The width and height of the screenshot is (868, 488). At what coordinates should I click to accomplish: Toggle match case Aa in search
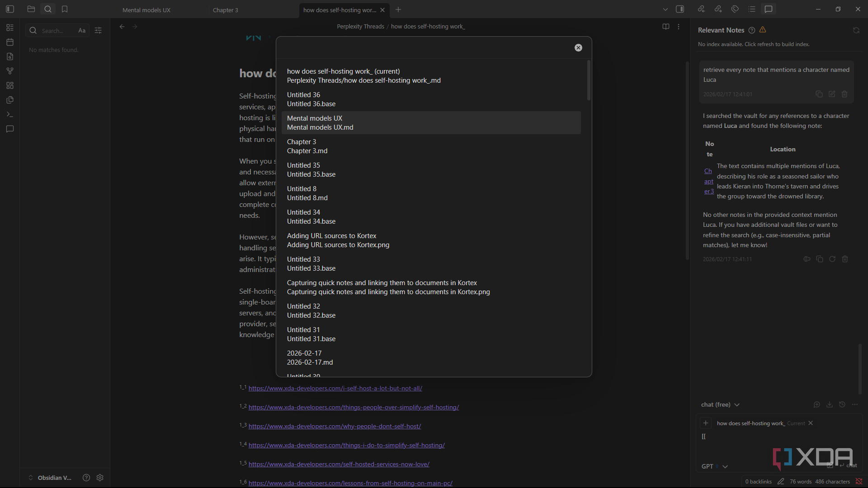pos(82,31)
